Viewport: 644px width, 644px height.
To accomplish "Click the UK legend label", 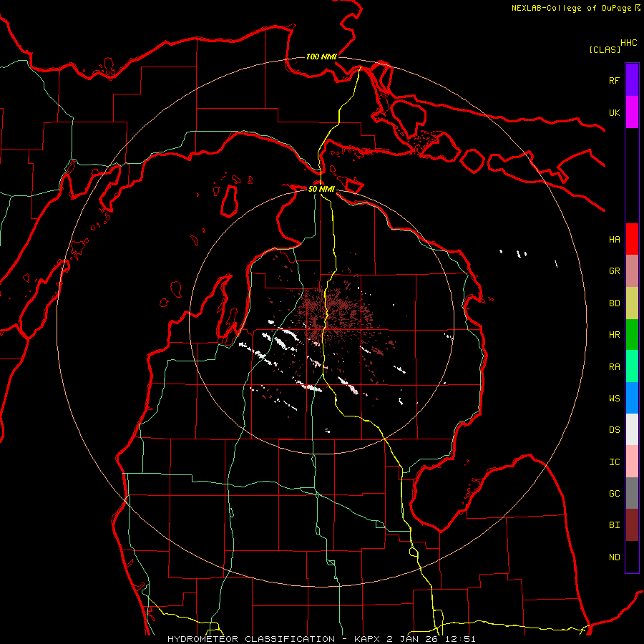I will 614,112.
